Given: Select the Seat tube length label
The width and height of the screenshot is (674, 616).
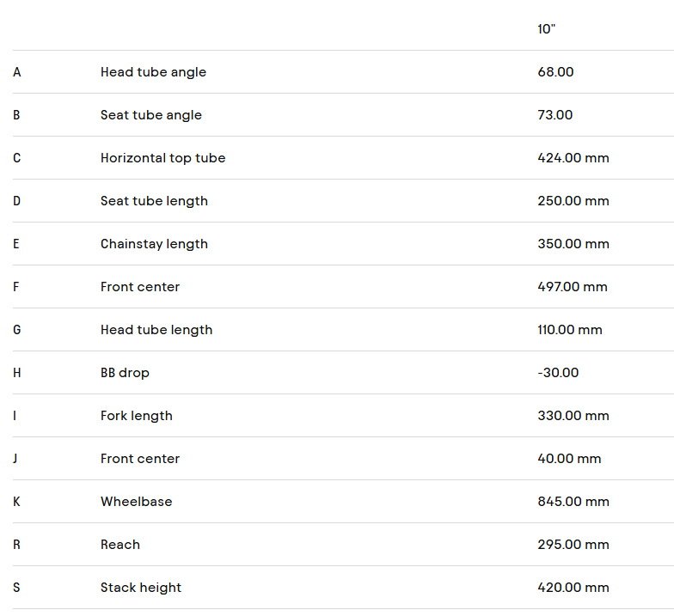Looking at the screenshot, I should point(154,201).
